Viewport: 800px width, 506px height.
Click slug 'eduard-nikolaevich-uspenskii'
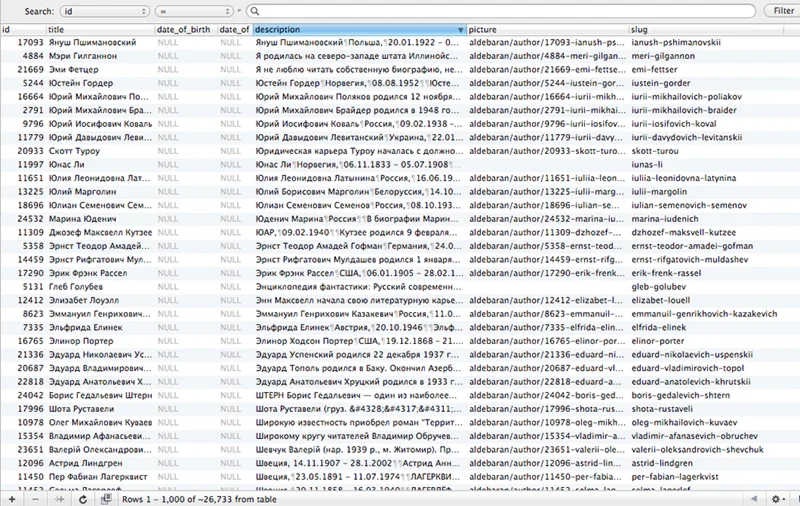pos(692,355)
